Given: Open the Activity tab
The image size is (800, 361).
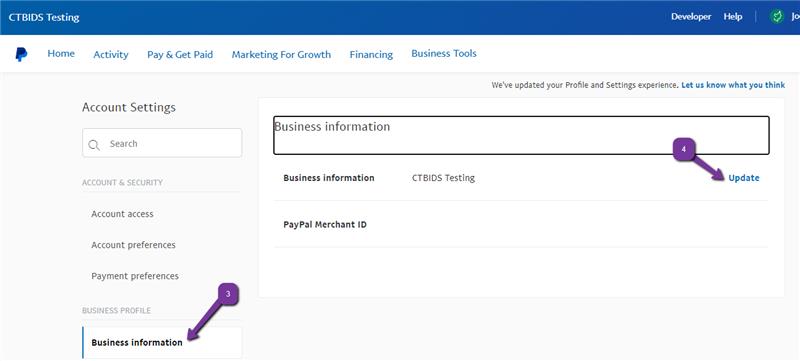Looking at the screenshot, I should tap(111, 55).
